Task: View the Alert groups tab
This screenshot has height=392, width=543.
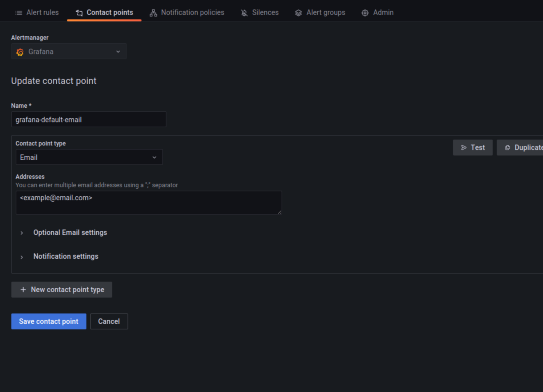Action: 320,13
